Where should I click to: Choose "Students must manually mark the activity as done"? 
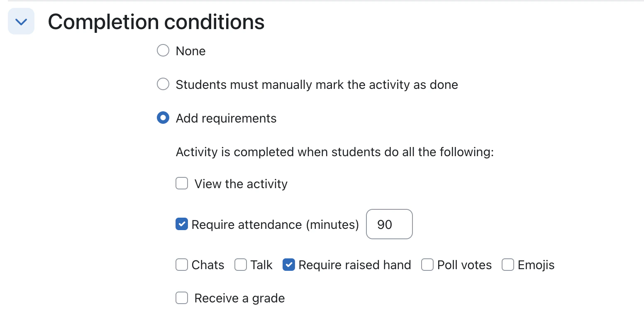click(x=163, y=84)
